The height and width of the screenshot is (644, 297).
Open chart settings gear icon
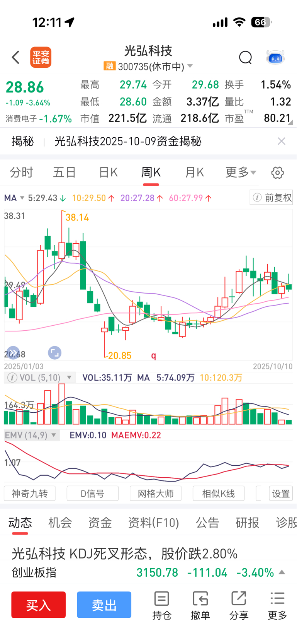pyautogui.click(x=277, y=173)
